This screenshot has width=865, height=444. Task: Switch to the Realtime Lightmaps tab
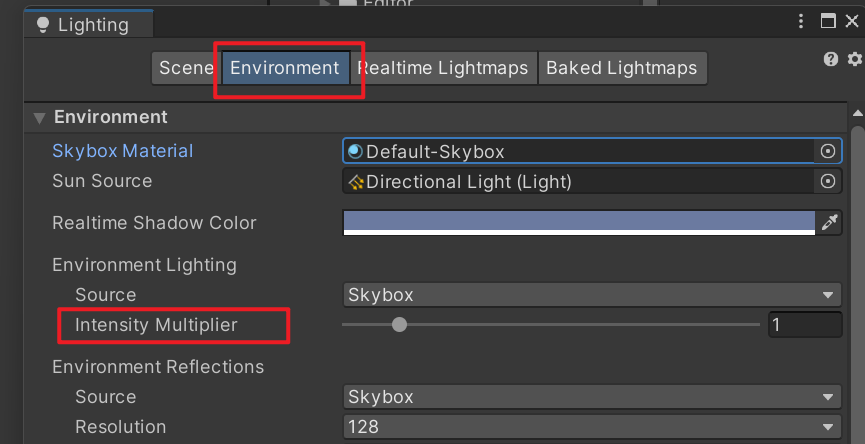pyautogui.click(x=443, y=68)
